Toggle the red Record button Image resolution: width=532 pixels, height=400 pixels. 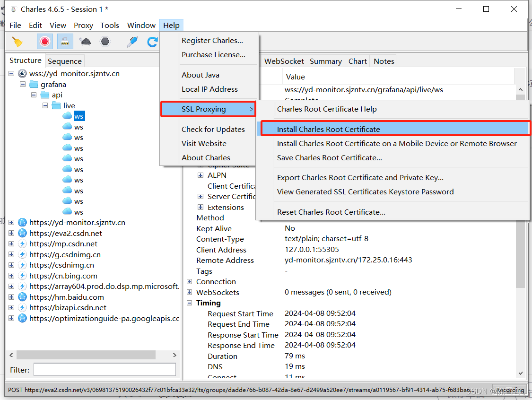pos(44,42)
